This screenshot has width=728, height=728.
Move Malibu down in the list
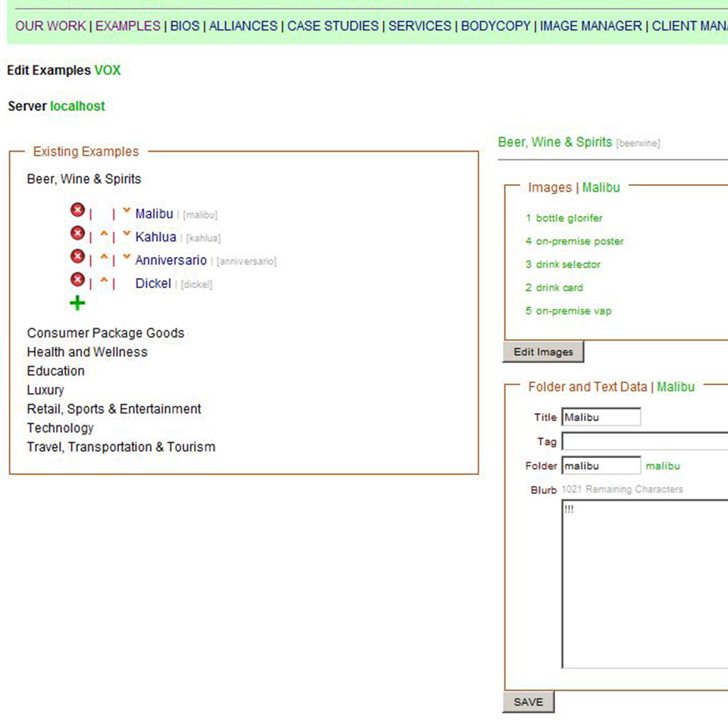127,210
